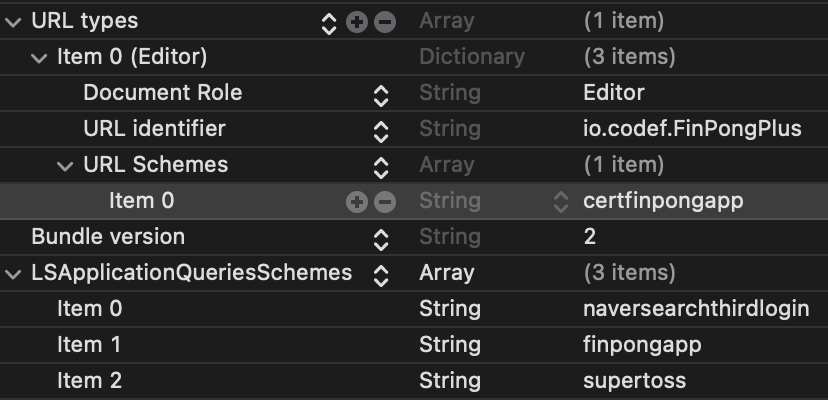The height and width of the screenshot is (400, 828).
Task: Add item via plus button on URL types row
Action: coord(356,22)
